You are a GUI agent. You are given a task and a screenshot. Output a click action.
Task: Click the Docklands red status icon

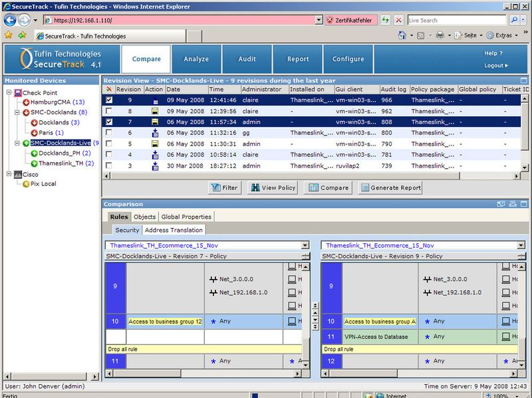tap(35, 123)
